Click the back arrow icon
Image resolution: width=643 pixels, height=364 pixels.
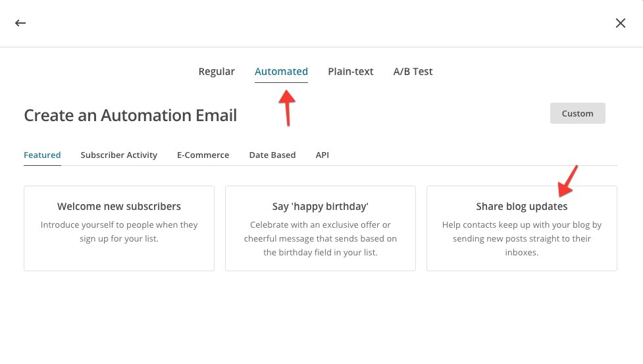20,23
